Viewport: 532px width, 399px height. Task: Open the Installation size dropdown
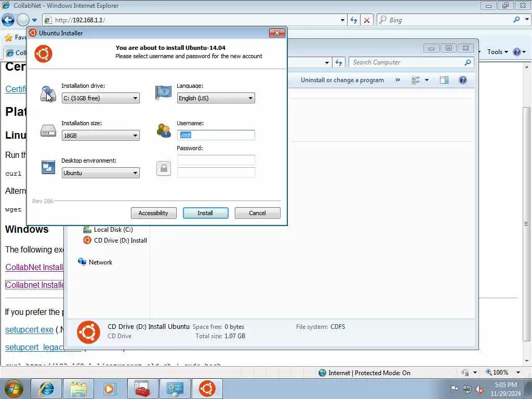(x=100, y=136)
